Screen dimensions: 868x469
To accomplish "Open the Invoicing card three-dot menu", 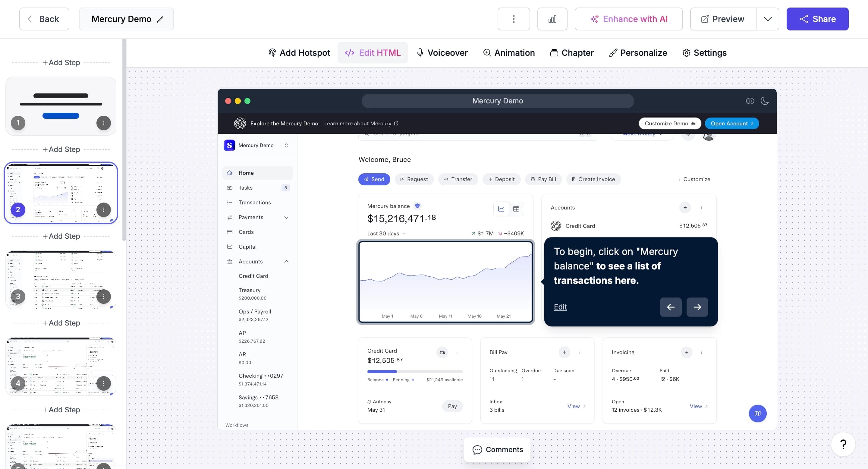I will coord(701,352).
